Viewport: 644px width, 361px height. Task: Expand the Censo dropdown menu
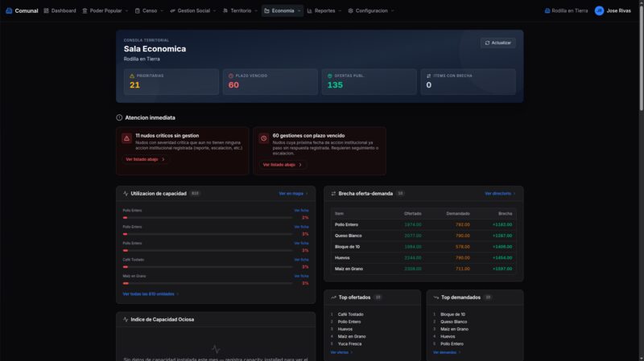(x=149, y=10)
